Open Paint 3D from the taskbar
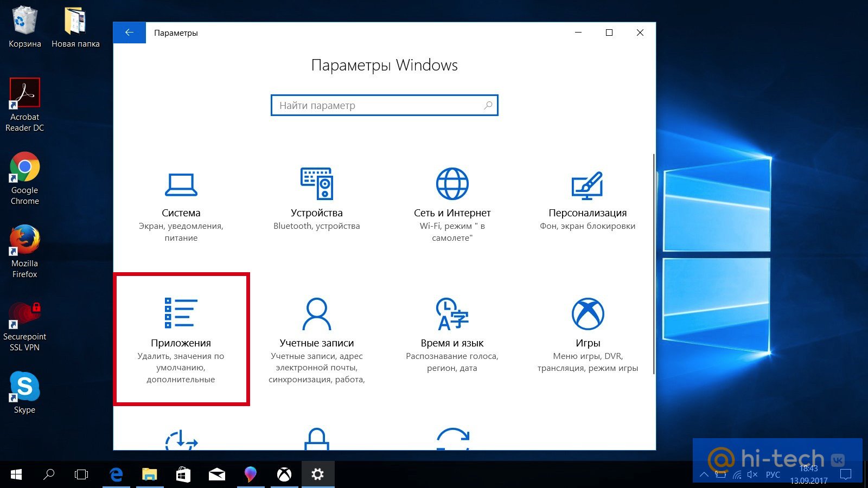Image resolution: width=868 pixels, height=488 pixels. (x=250, y=475)
